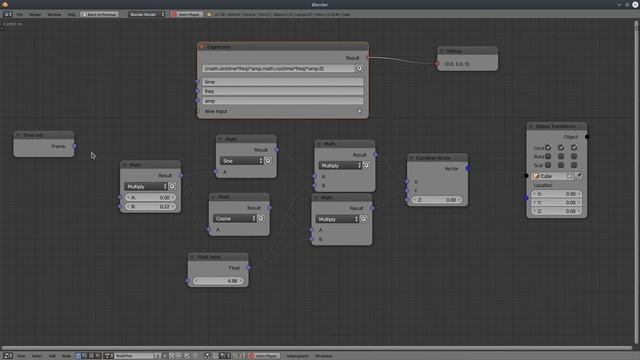640x360 pixels.
Task: Click the small icon right of the Cube eyedropper
Action: coord(579,176)
